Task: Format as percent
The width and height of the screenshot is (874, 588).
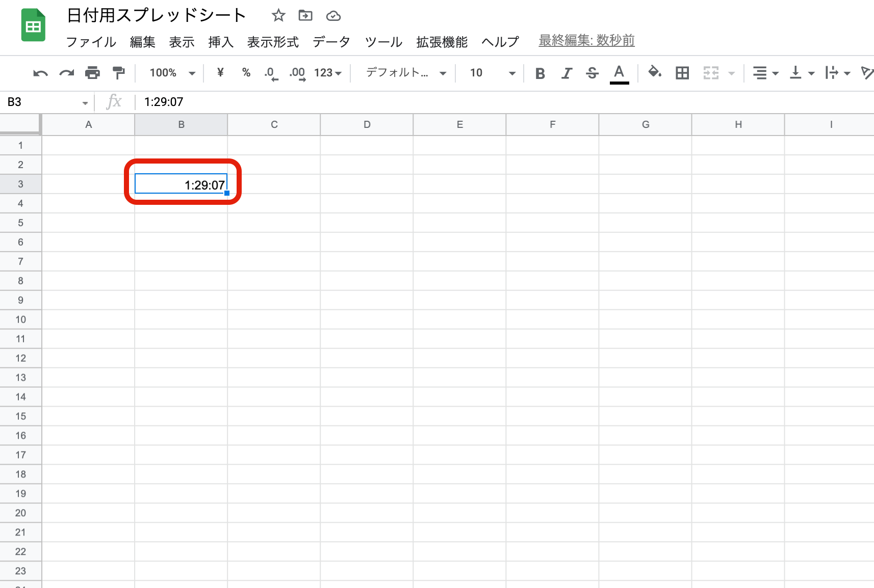Action: coord(246,73)
